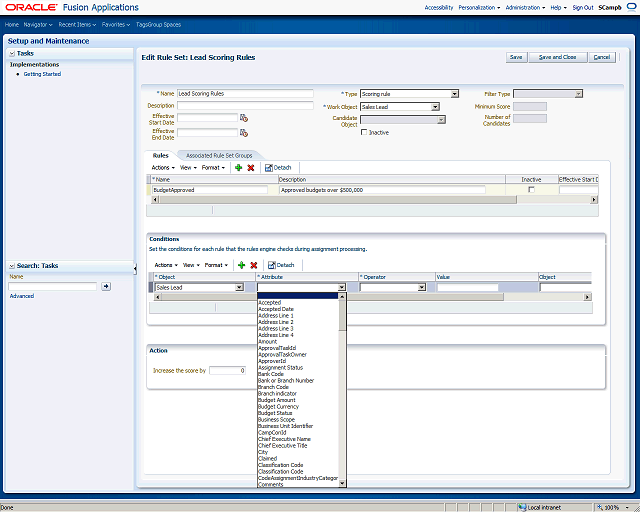The width and height of the screenshot is (640, 512).
Task: Click the rule set Name field
Action: point(245,93)
